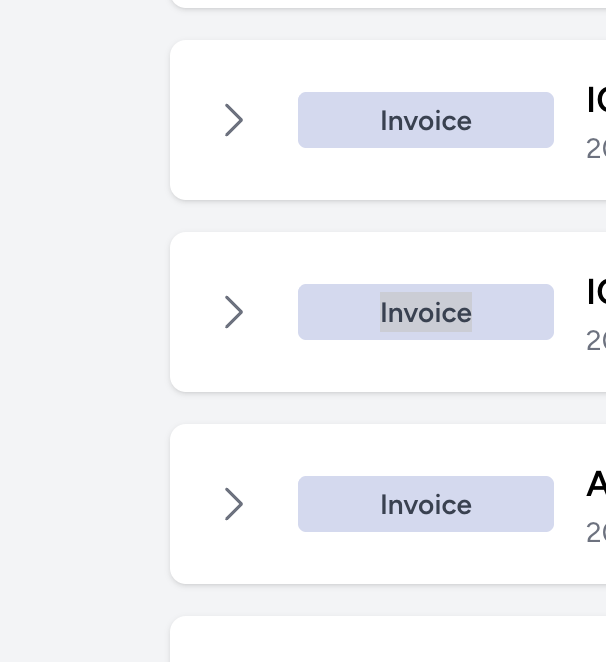Screen dimensions: 606x662
Task: Click the highlighted Invoice text in middle card
Action: coord(426,313)
